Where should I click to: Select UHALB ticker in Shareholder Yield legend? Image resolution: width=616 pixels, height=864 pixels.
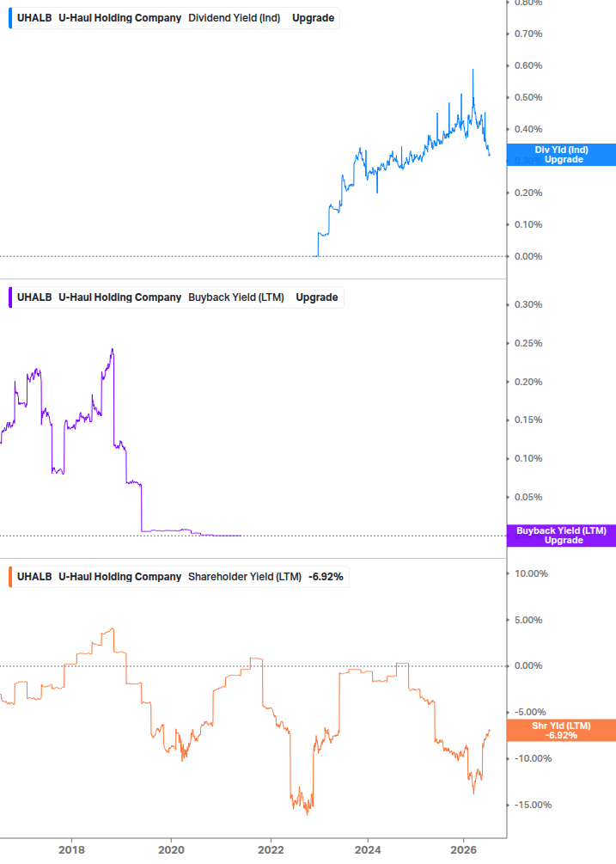[x=34, y=577]
